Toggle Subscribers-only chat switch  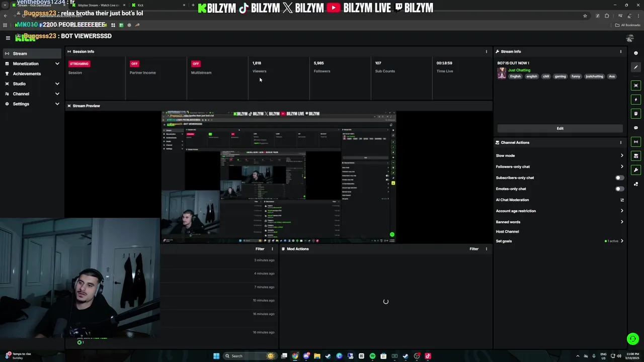point(619,177)
